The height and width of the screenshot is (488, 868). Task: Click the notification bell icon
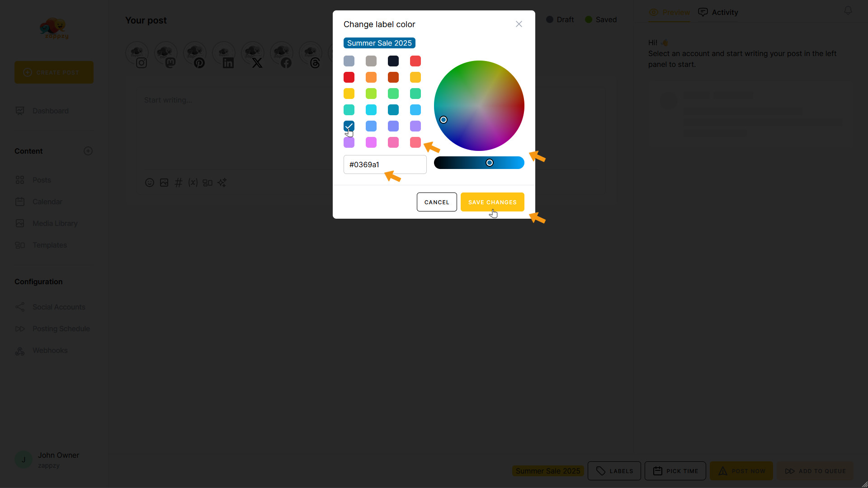[x=848, y=10]
